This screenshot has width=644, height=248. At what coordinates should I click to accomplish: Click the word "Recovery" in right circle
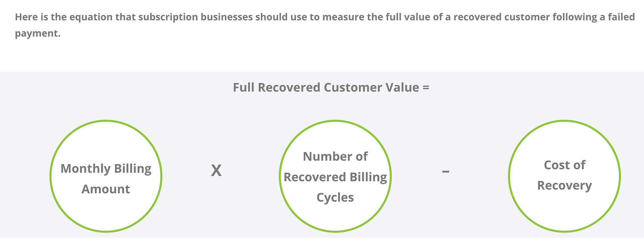tap(564, 185)
